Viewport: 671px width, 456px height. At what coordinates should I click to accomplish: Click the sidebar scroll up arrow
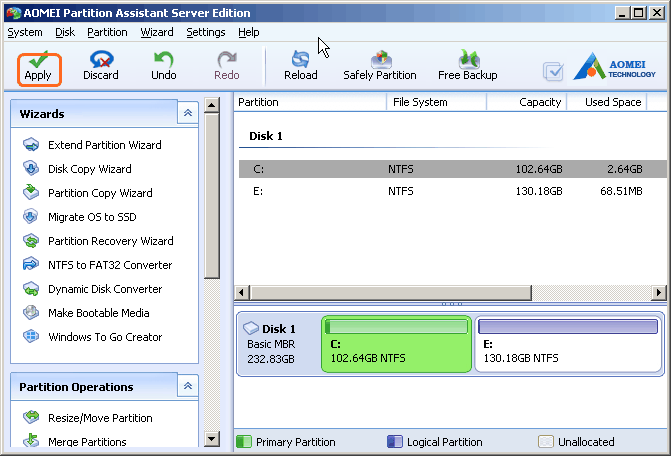(x=212, y=105)
